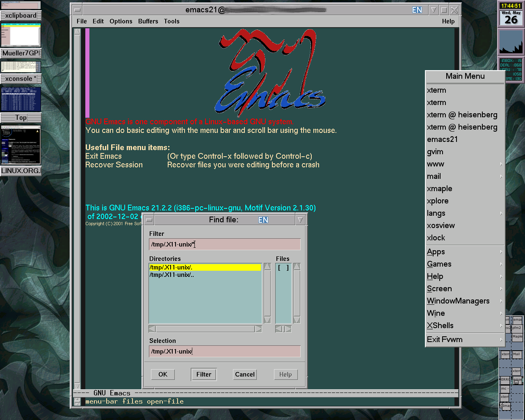Click the system load graph applet
525x420 pixels.
511,42
